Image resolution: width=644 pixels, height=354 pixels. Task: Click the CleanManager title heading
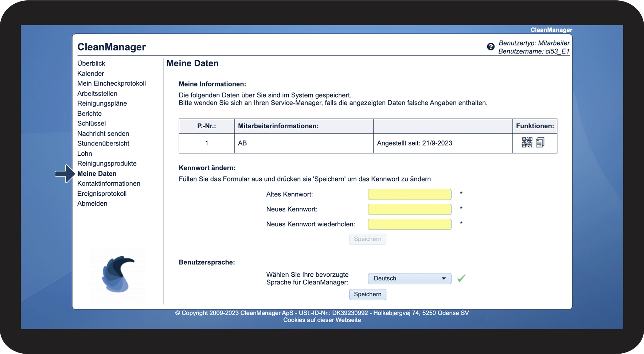coord(112,47)
